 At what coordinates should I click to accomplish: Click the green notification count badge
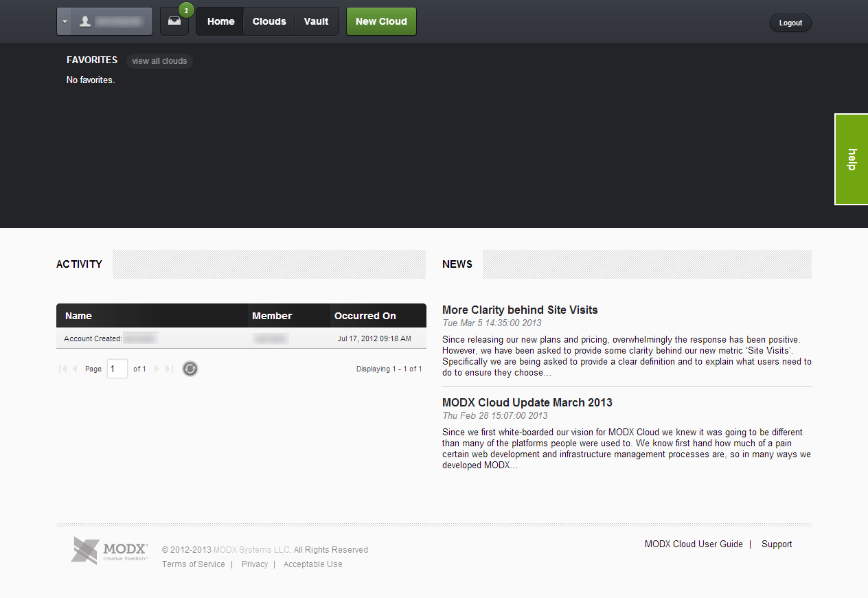pyautogui.click(x=186, y=10)
